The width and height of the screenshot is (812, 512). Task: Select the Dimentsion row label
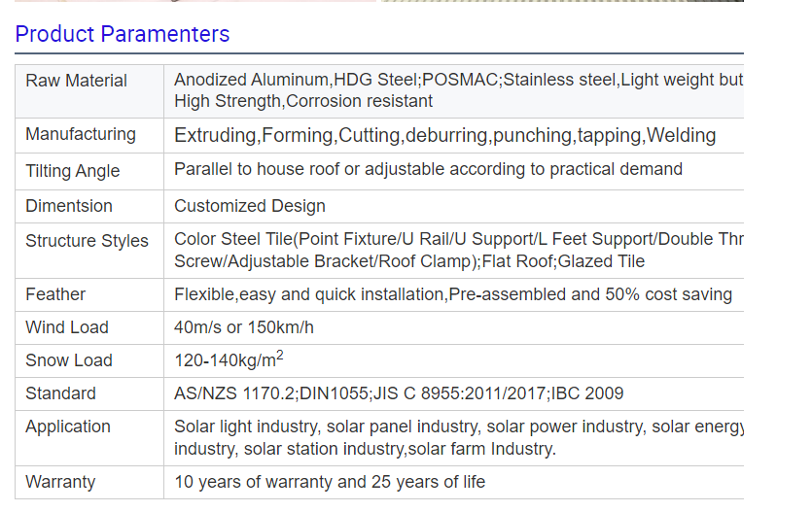(69, 206)
